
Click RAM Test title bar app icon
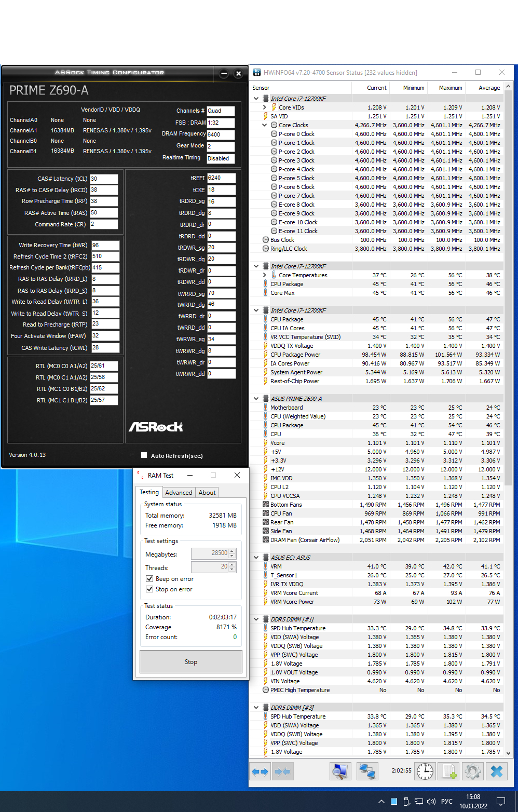(141, 475)
